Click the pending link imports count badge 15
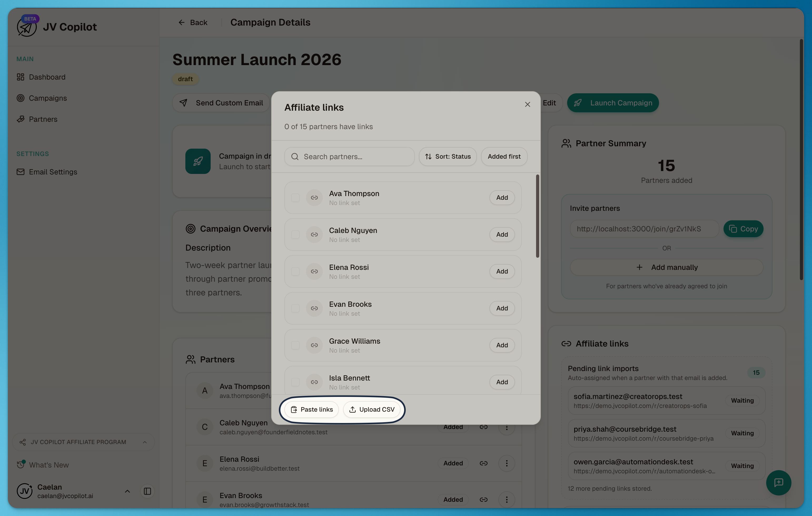The image size is (812, 516). point(756,373)
